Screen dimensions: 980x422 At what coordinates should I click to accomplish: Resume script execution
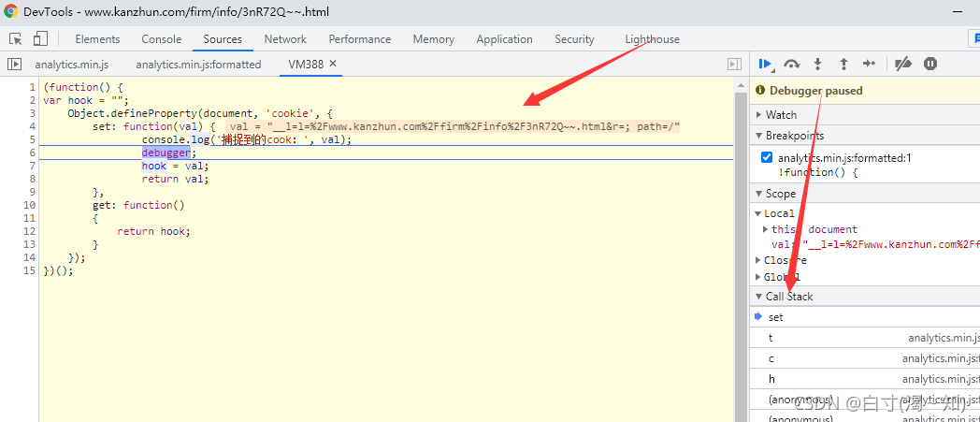766,64
